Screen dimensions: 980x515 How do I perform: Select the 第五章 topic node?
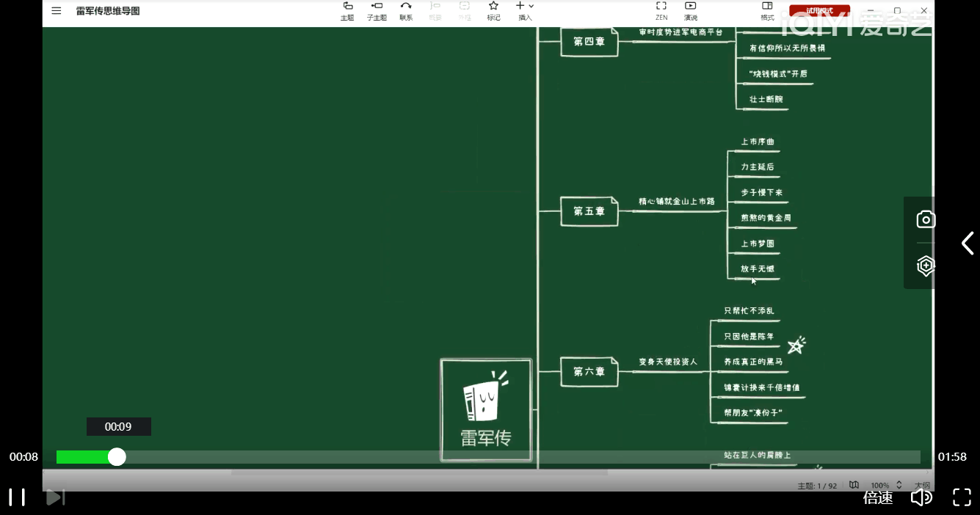click(589, 211)
